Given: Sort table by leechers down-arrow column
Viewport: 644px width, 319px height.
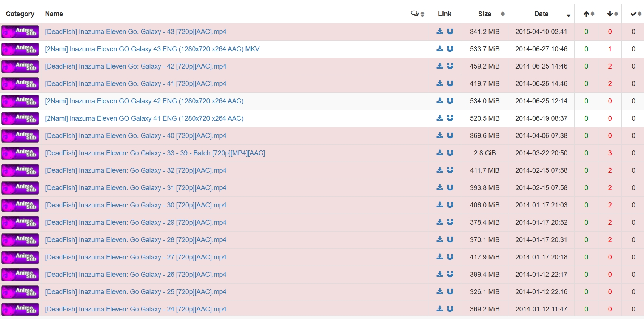Looking at the screenshot, I should (x=610, y=14).
